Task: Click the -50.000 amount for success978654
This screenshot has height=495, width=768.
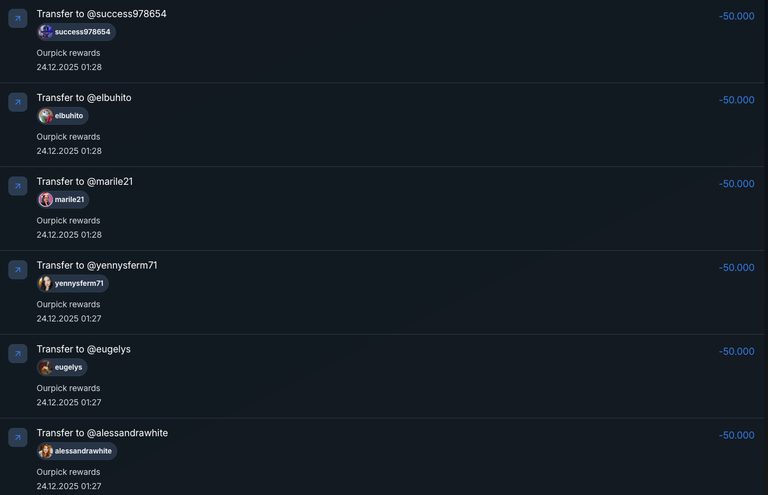Action: coord(736,16)
